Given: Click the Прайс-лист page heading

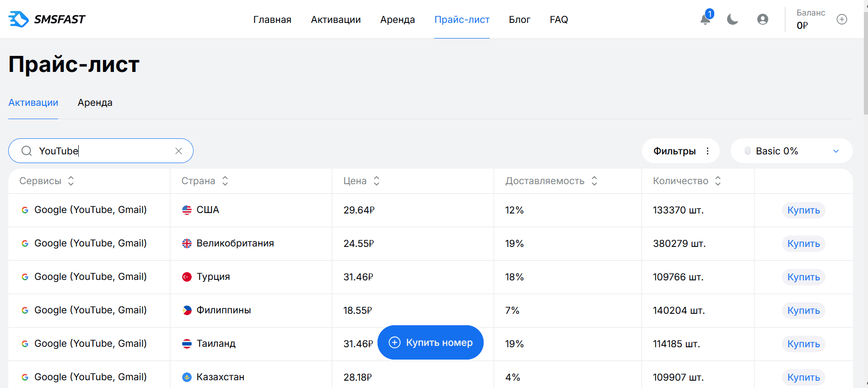Looking at the screenshot, I should pos(74,64).
